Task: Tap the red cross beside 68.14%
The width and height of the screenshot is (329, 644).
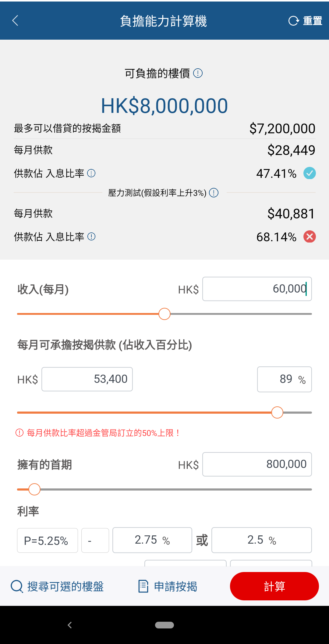Action: click(310, 237)
